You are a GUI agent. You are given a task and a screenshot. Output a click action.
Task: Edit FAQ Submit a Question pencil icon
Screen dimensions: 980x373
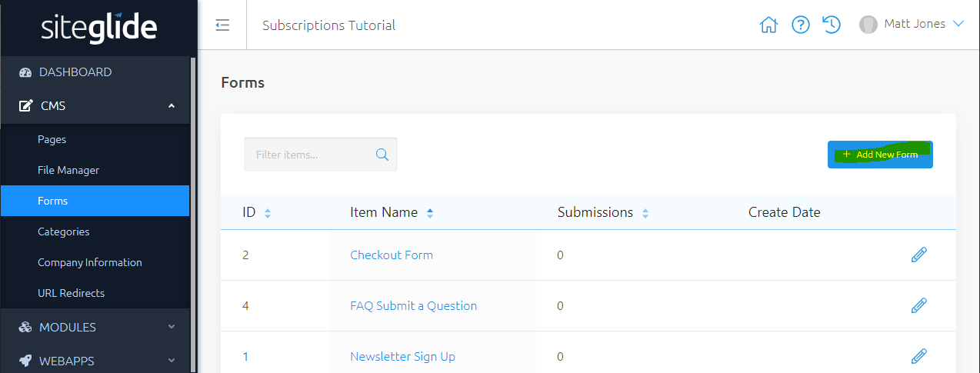pos(918,305)
